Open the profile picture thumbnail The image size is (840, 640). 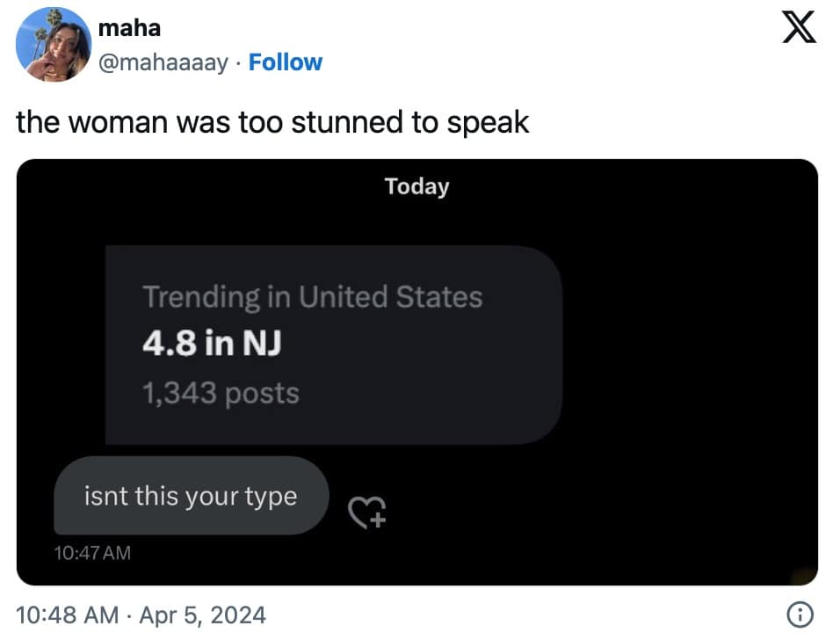54,44
